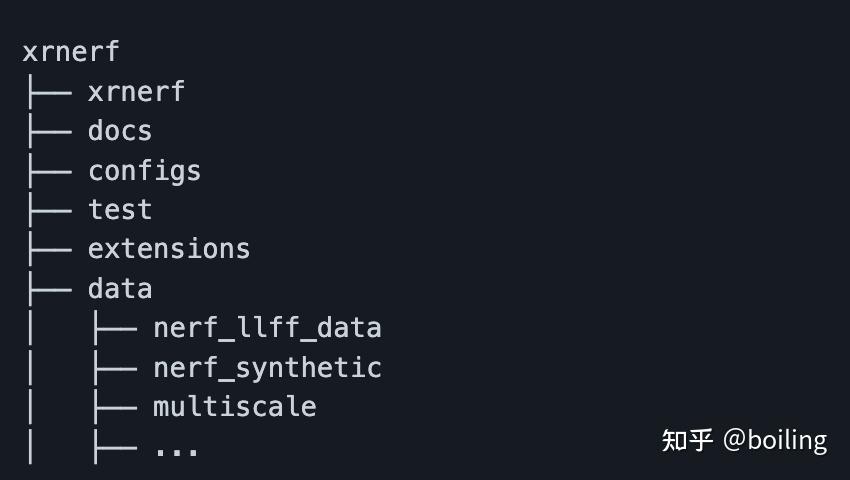Click the multiscale subfolder name
This screenshot has height=480, width=850.
[x=234, y=407]
